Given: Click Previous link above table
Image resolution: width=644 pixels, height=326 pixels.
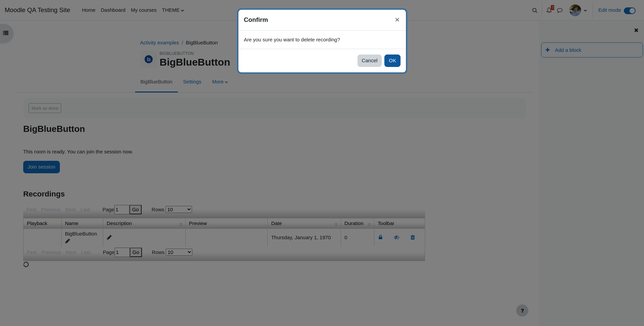Looking at the screenshot, I should point(51,210).
